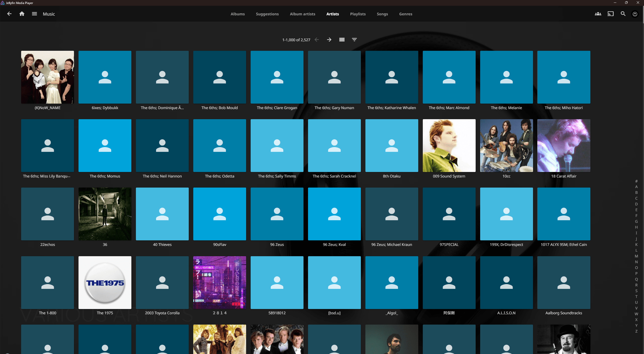This screenshot has width=644, height=354.
Task: Open the 009 Sound System thumbnail
Action: [449, 146]
